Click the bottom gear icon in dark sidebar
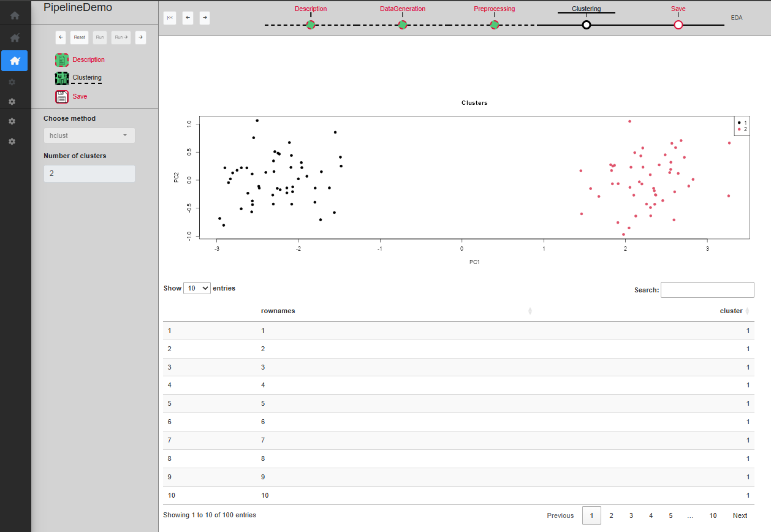Image resolution: width=771 pixels, height=532 pixels. [12, 142]
